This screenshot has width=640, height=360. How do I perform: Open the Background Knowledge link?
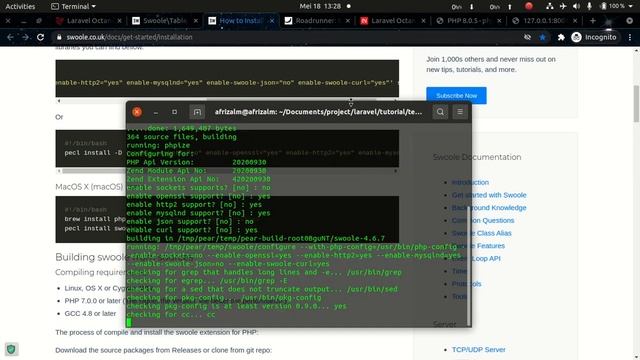point(489,207)
